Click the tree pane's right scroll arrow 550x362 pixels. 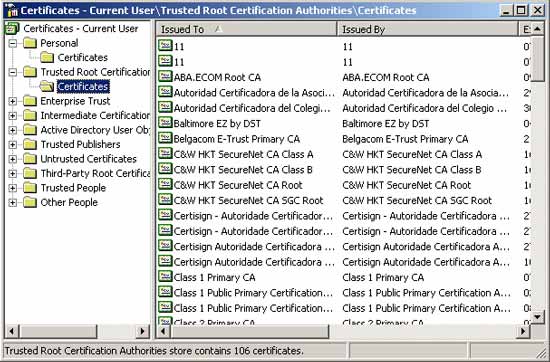tap(142, 331)
